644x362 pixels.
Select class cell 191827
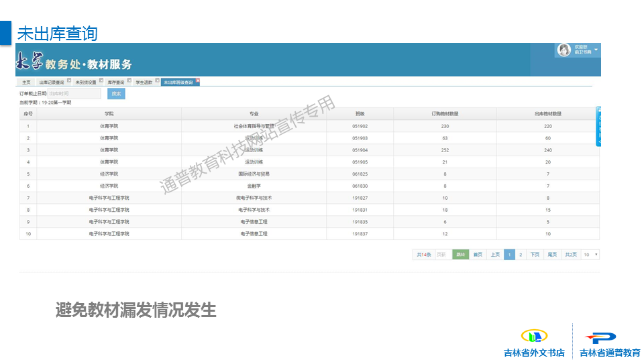point(360,198)
